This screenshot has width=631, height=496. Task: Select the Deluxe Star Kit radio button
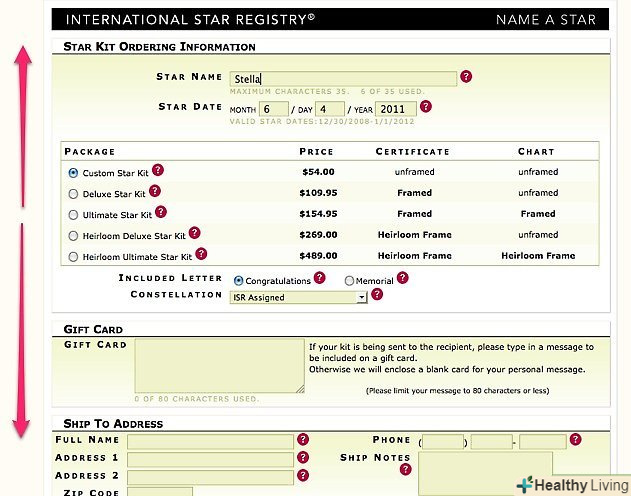[73, 194]
